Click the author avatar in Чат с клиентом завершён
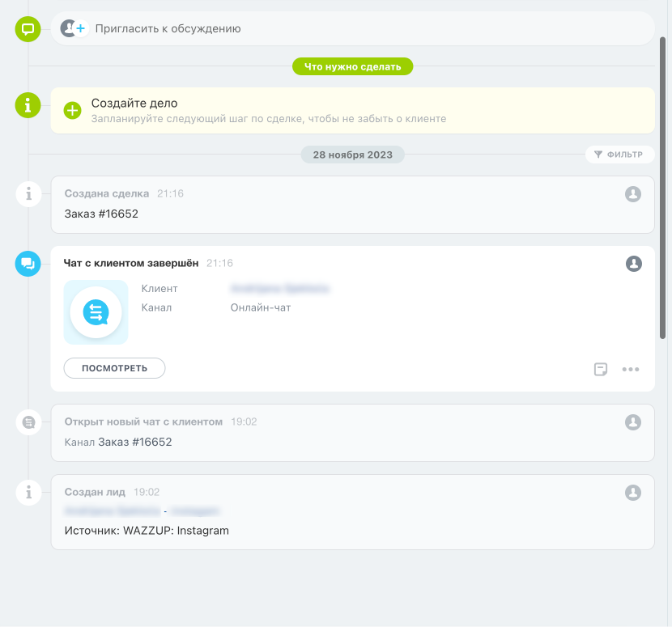Image resolution: width=672 pixels, height=627 pixels. click(x=633, y=264)
